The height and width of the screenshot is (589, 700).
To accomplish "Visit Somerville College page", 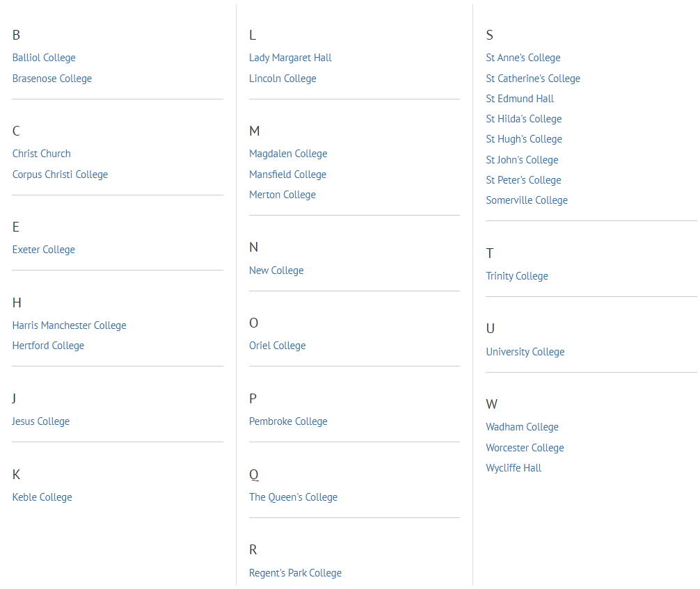I will tap(527, 200).
